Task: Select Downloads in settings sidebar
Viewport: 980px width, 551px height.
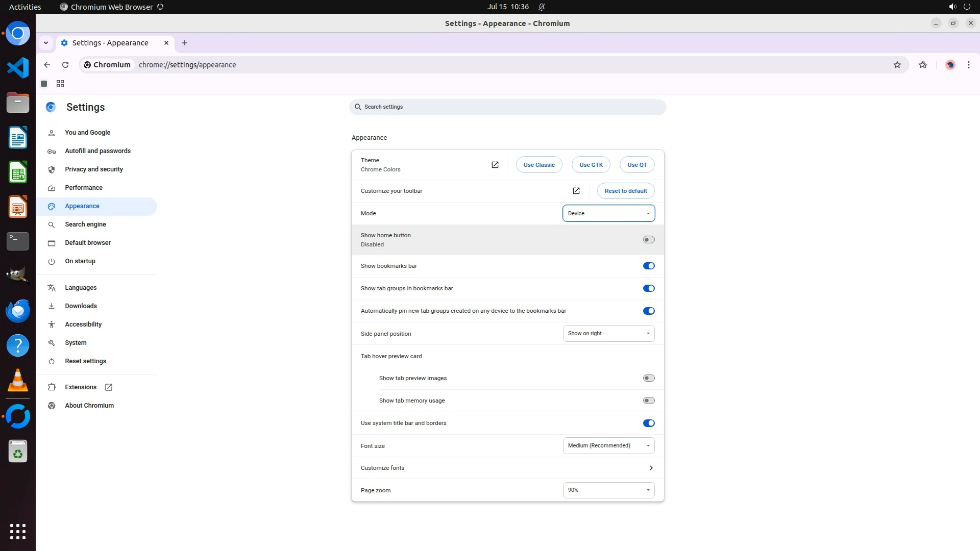Action: (81, 306)
